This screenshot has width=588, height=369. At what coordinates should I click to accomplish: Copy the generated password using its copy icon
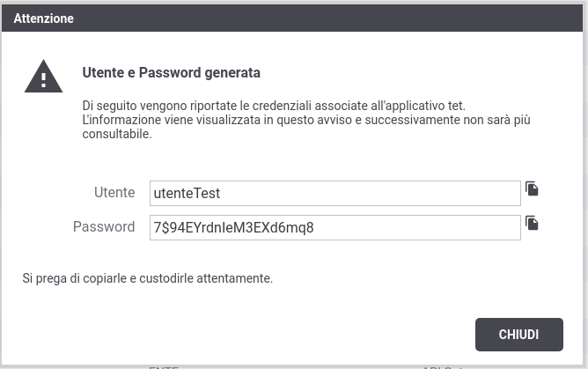tap(532, 223)
